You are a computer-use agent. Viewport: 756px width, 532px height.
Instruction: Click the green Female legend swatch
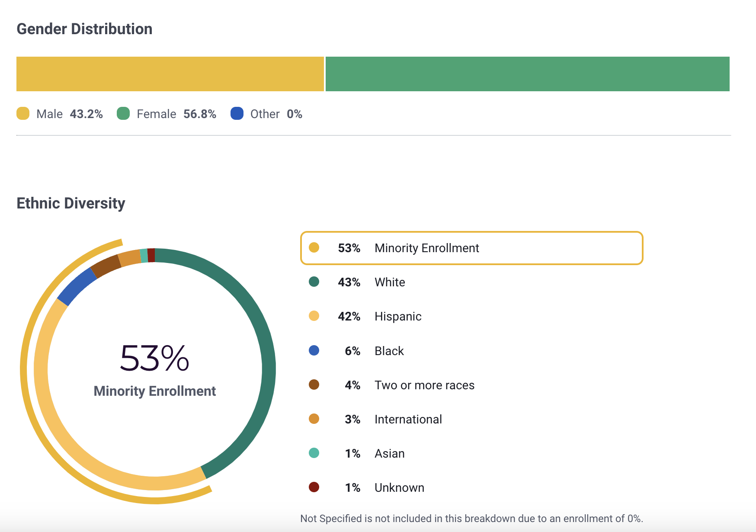(x=123, y=114)
